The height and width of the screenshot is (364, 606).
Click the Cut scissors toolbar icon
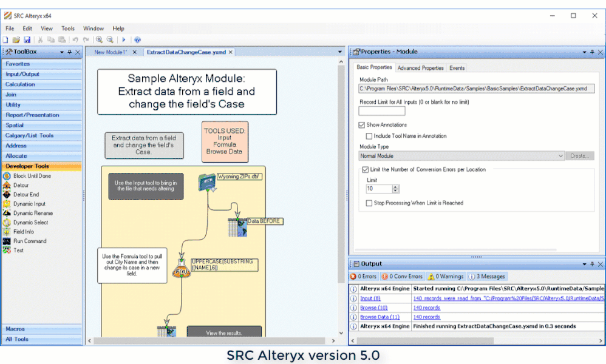(40, 40)
